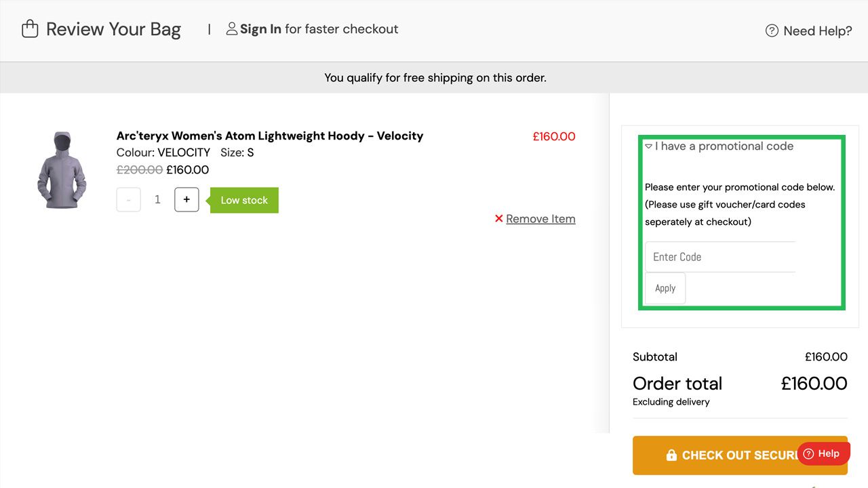Screen dimensions: 868x488
Task: Click the Remove Item link
Action: click(540, 219)
